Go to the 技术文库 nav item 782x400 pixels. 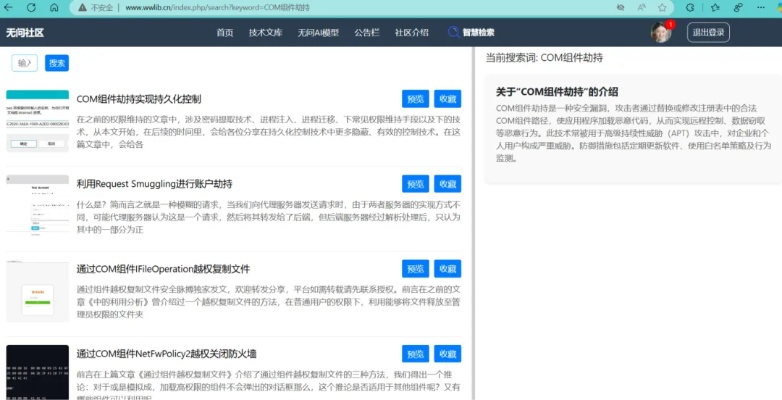tap(265, 32)
